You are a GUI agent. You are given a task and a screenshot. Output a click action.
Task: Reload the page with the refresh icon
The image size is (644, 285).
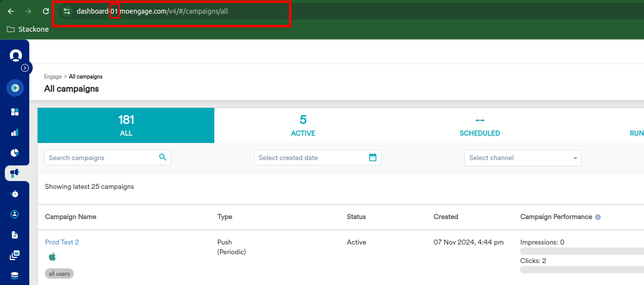click(x=46, y=11)
